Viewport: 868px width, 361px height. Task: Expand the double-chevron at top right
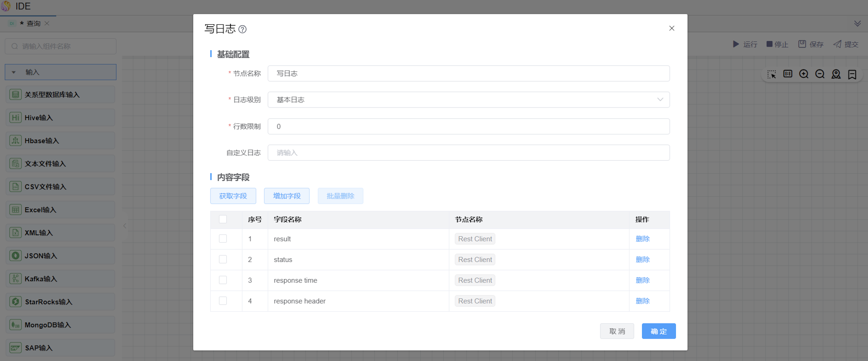tap(857, 23)
